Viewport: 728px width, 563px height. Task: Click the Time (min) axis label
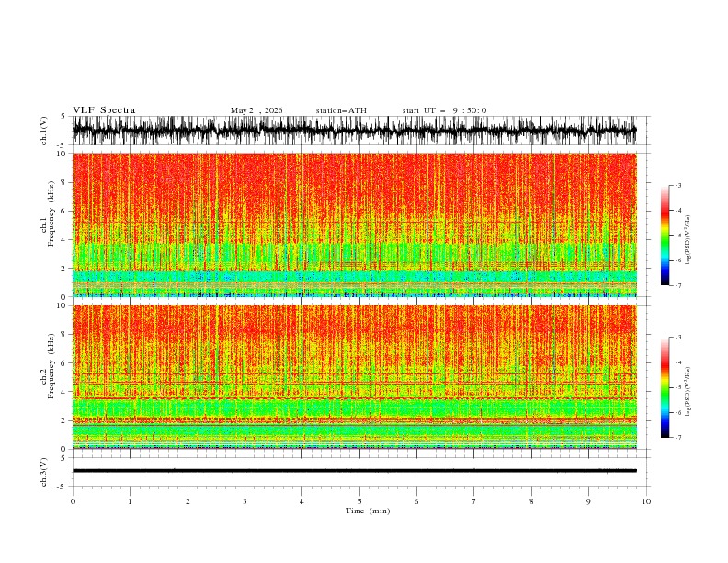(368, 511)
